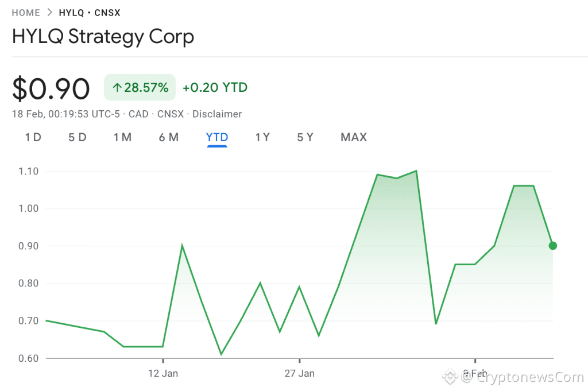Click the HOME breadcrumb link
This screenshot has height=391, width=588.
click(26, 12)
